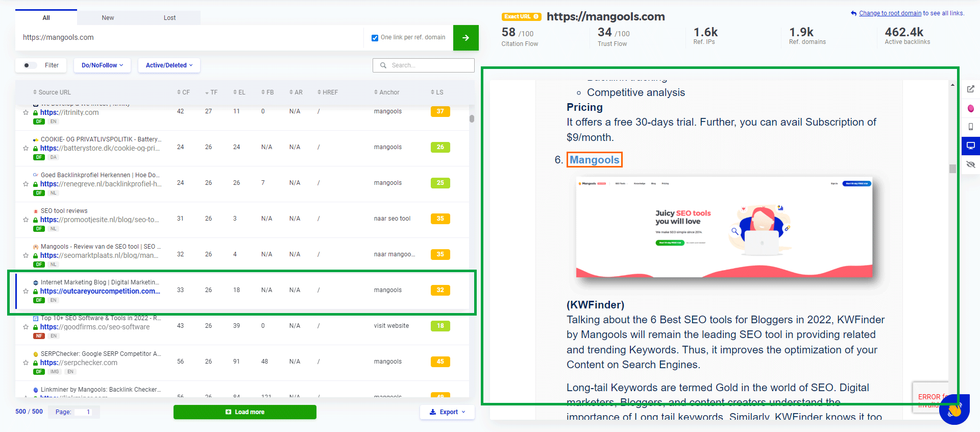Star the itrinity.com backlink row
This screenshot has width=980, height=432.
pyautogui.click(x=26, y=112)
